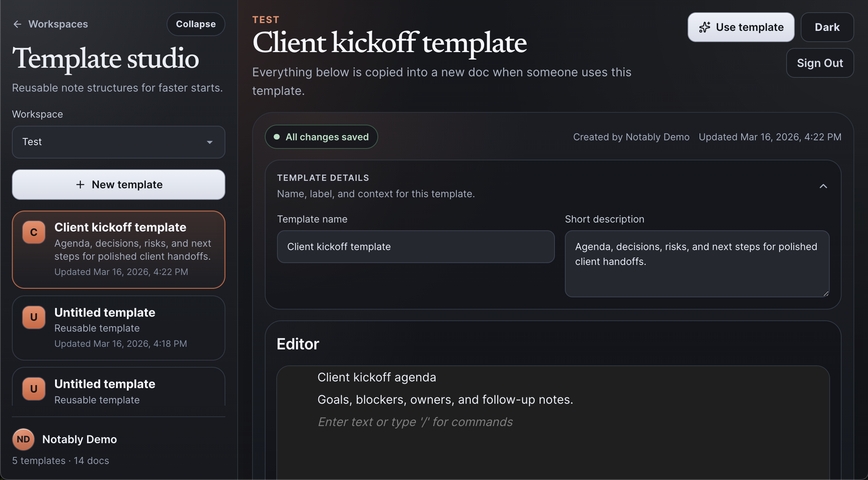Click the sparkle icon on Use template
868x480 pixels.
click(705, 27)
